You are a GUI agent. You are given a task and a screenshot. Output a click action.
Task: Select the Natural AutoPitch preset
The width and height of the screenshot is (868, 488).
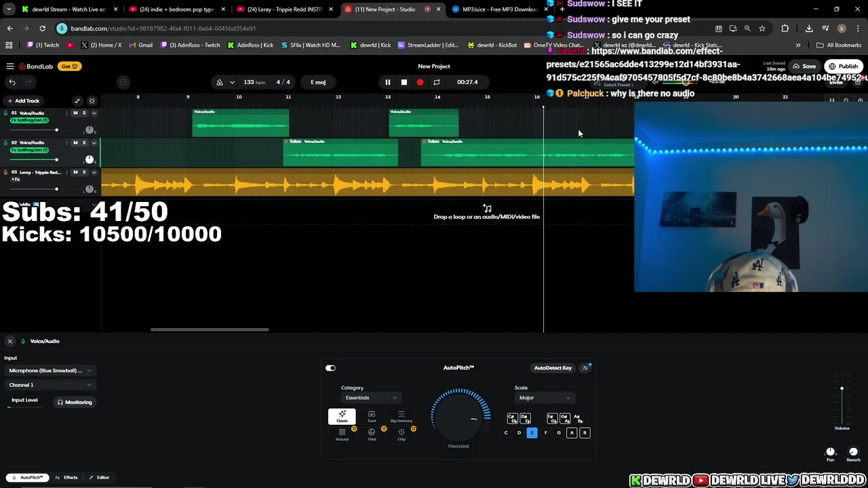tap(342, 434)
